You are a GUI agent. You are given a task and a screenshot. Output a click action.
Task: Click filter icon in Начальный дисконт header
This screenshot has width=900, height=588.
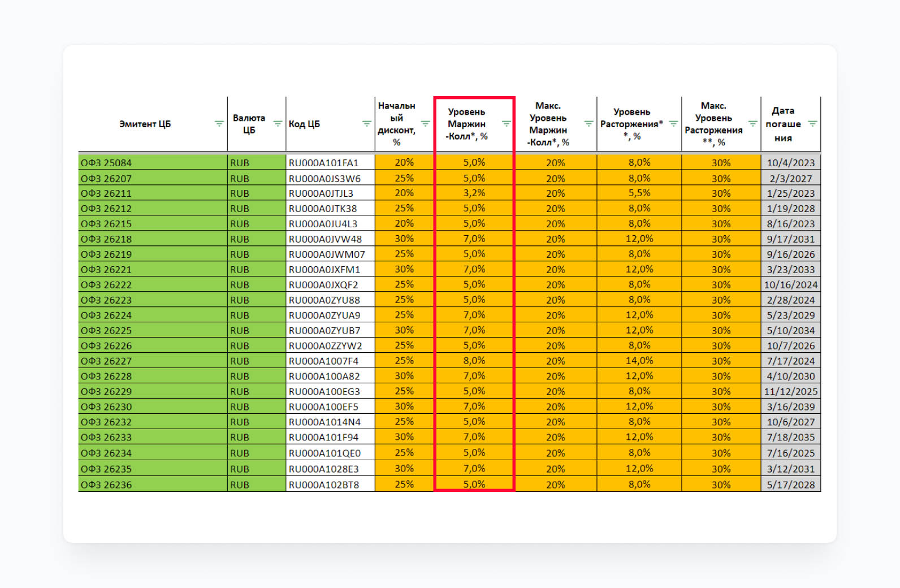click(x=425, y=124)
